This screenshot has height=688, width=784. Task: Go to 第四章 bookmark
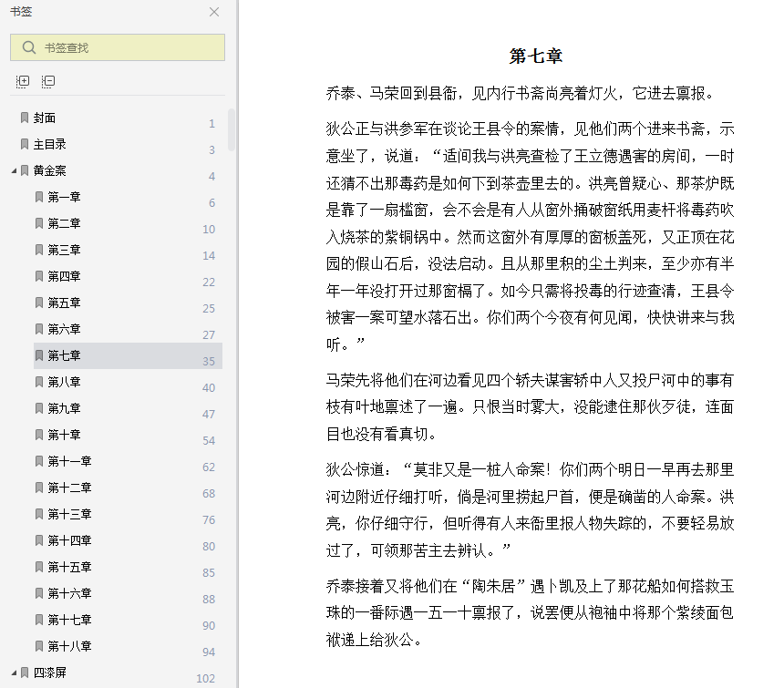click(64, 276)
